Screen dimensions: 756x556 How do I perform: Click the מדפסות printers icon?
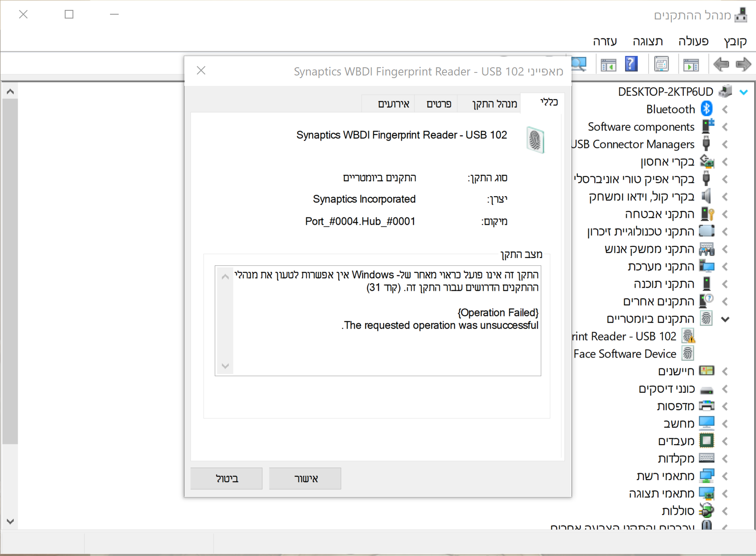pos(707,406)
